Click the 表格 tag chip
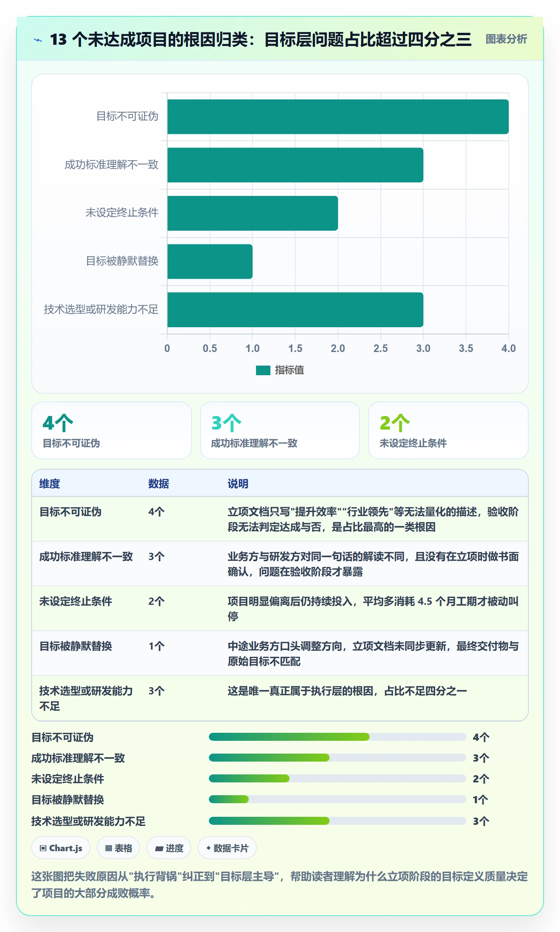This screenshot has height=932, width=560. click(118, 848)
